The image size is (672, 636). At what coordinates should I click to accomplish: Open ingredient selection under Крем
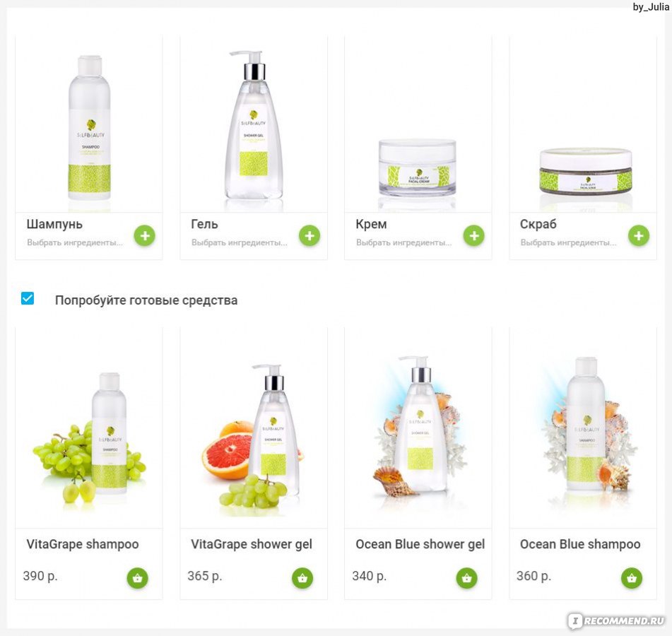click(x=404, y=242)
